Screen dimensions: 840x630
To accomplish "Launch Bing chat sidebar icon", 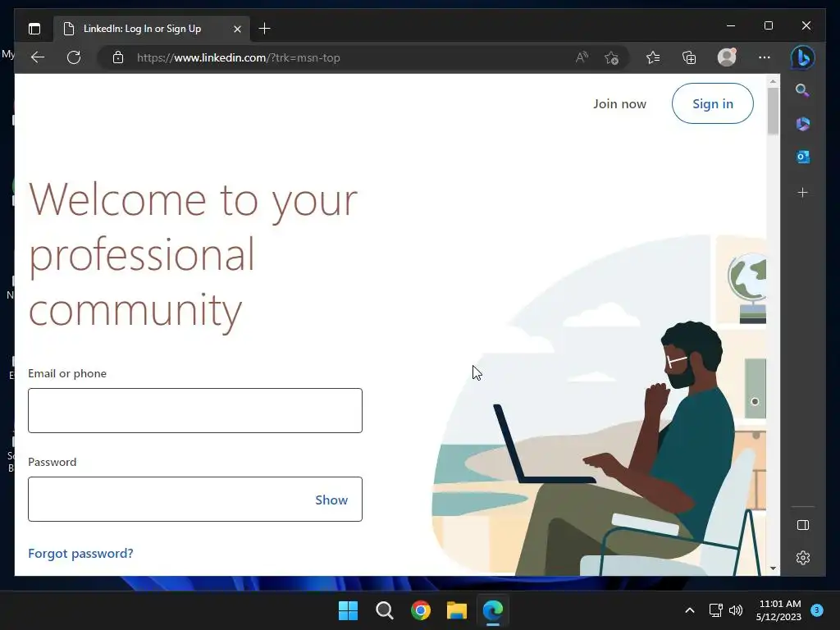I will point(802,57).
